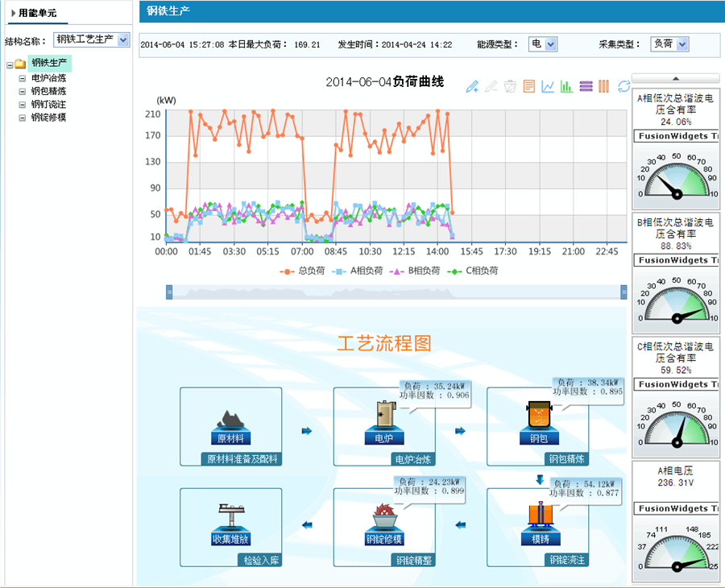Click the 检验入库 process label
The image size is (725, 588).
[260, 561]
